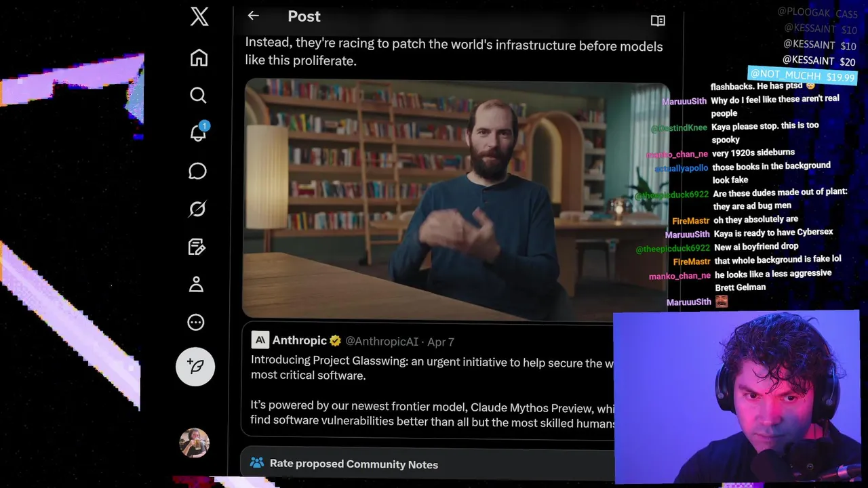Click chat message 'that whole background is fake lol'
Screen dimensions: 868x488
coord(777,260)
